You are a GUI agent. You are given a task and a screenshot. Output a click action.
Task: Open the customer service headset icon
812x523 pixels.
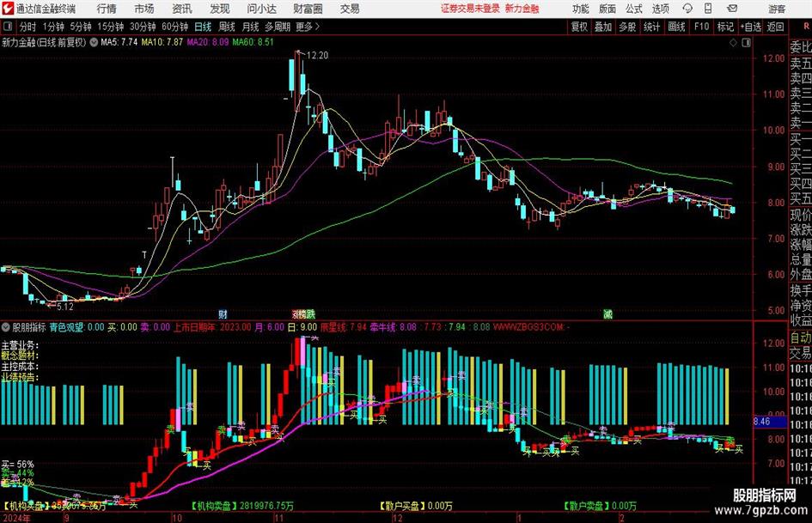click(687, 9)
